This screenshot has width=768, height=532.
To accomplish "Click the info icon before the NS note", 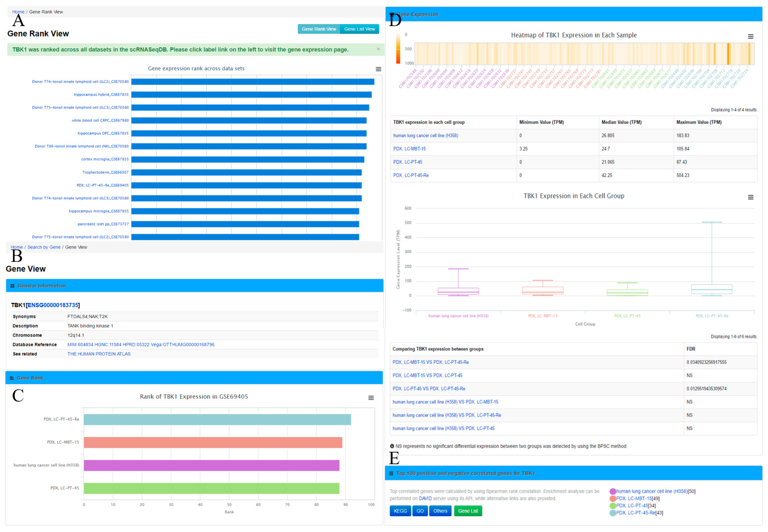I will click(392, 446).
